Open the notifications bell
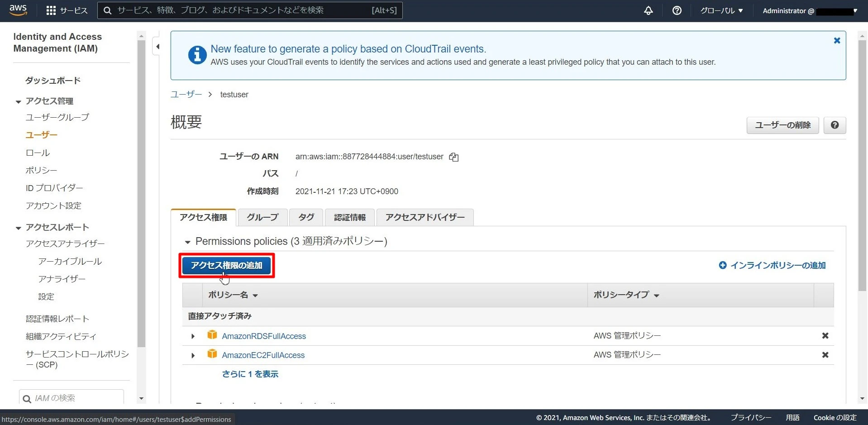 click(x=649, y=10)
